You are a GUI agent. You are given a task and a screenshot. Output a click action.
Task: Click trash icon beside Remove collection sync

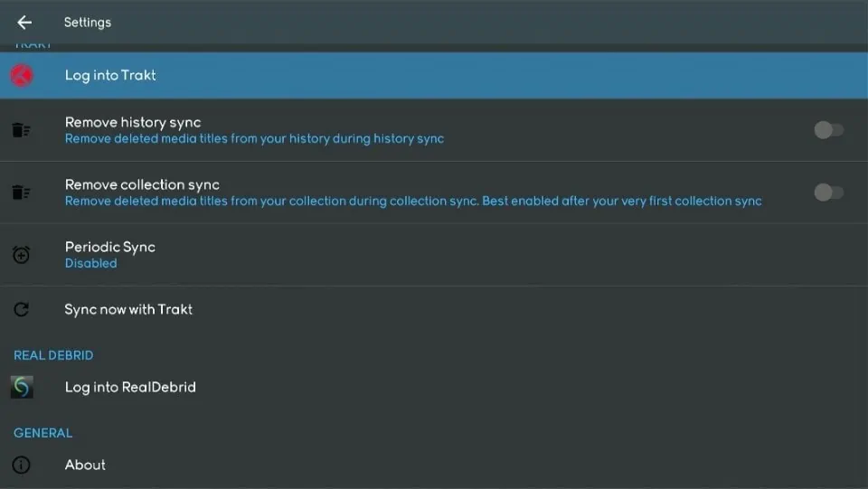[21, 193]
